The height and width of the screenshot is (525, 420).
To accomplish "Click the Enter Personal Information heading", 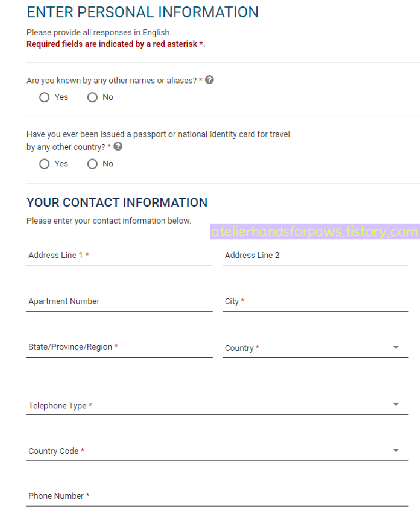I will click(143, 12).
